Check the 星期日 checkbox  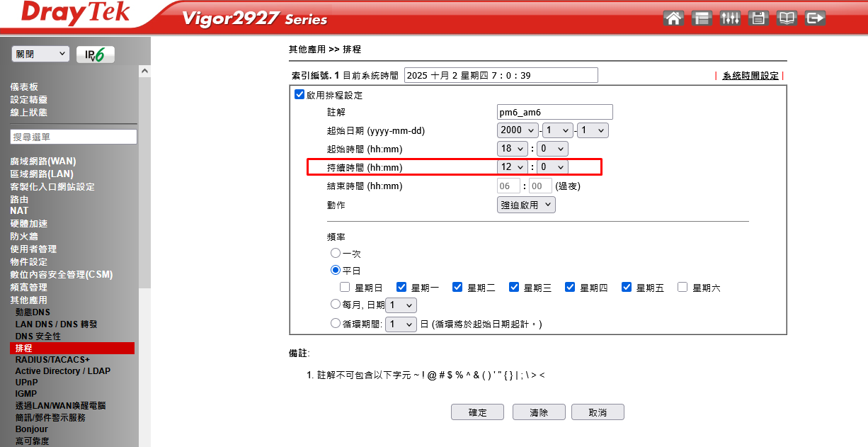click(345, 288)
